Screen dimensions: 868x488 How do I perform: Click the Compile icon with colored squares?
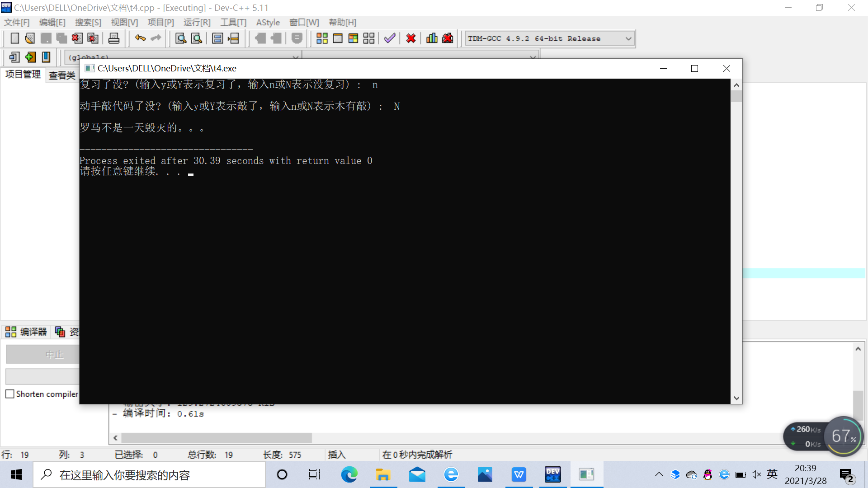pyautogui.click(x=322, y=38)
